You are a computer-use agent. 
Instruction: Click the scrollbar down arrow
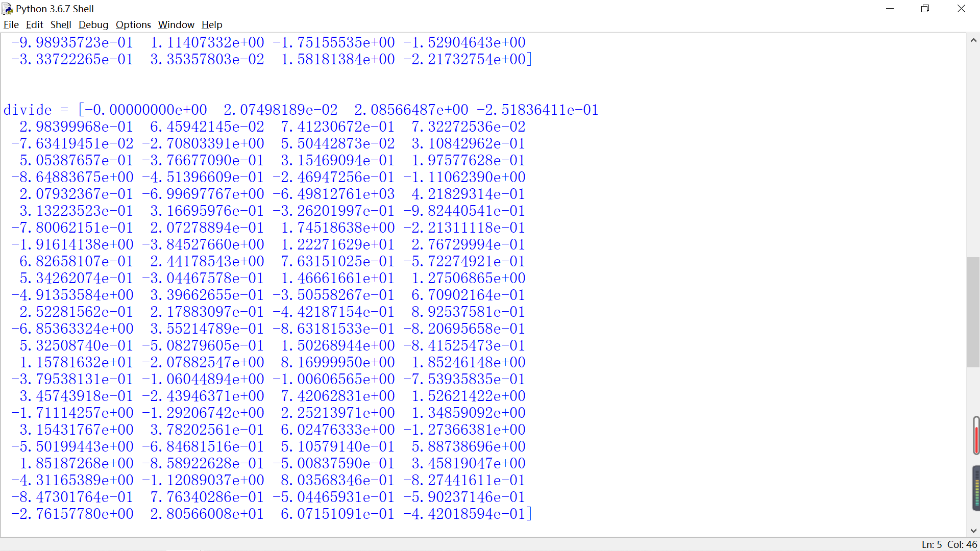click(973, 531)
